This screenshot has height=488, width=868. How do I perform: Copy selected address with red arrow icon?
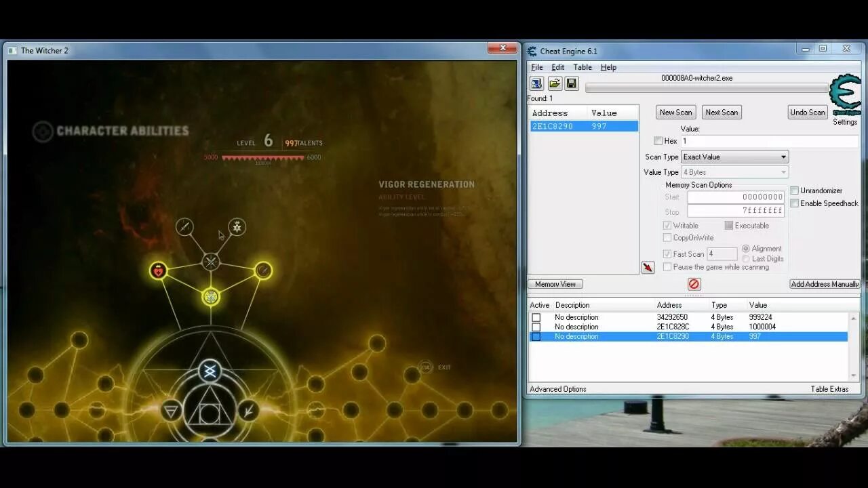click(648, 268)
